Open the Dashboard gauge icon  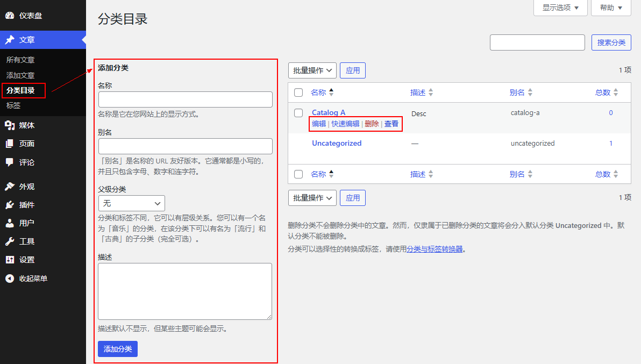click(10, 16)
